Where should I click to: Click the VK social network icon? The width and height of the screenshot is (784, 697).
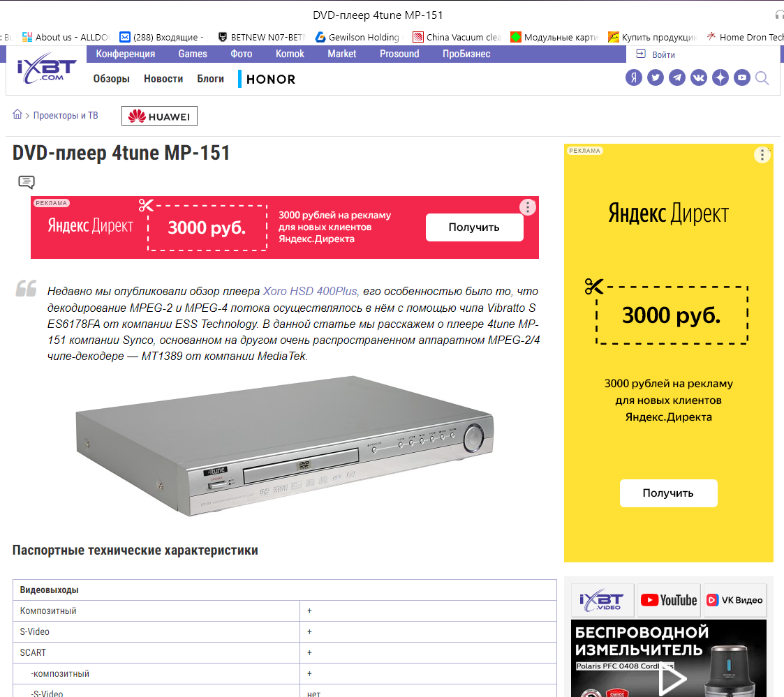point(699,78)
